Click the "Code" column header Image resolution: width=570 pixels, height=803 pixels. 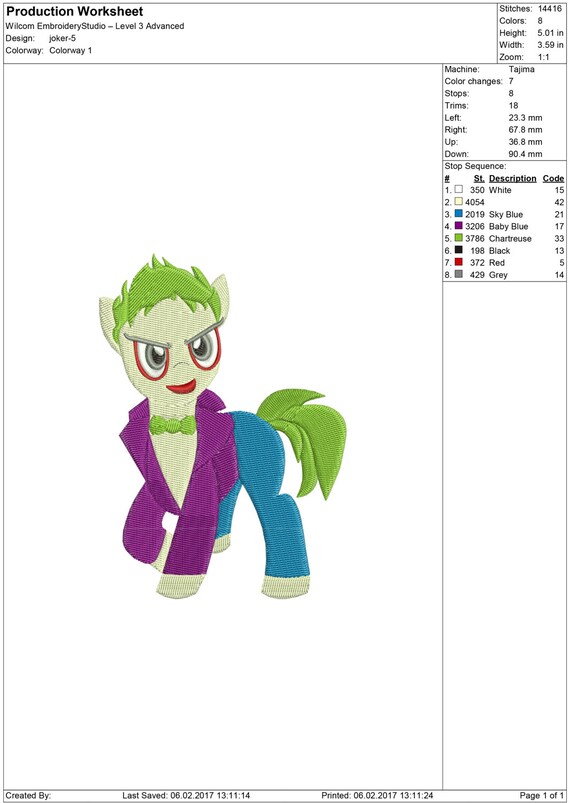click(554, 178)
